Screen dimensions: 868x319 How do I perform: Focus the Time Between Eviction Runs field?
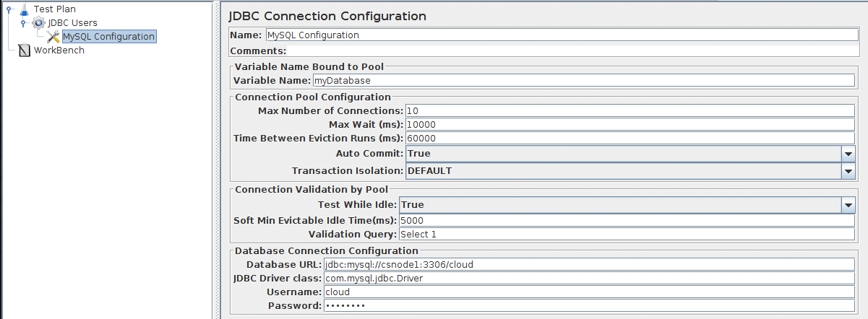pos(629,138)
